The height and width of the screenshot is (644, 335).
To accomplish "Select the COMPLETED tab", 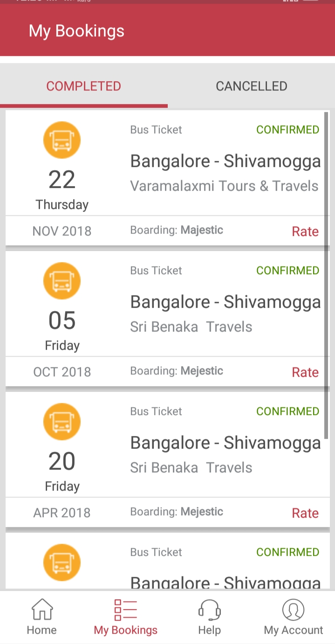I will coord(84,86).
